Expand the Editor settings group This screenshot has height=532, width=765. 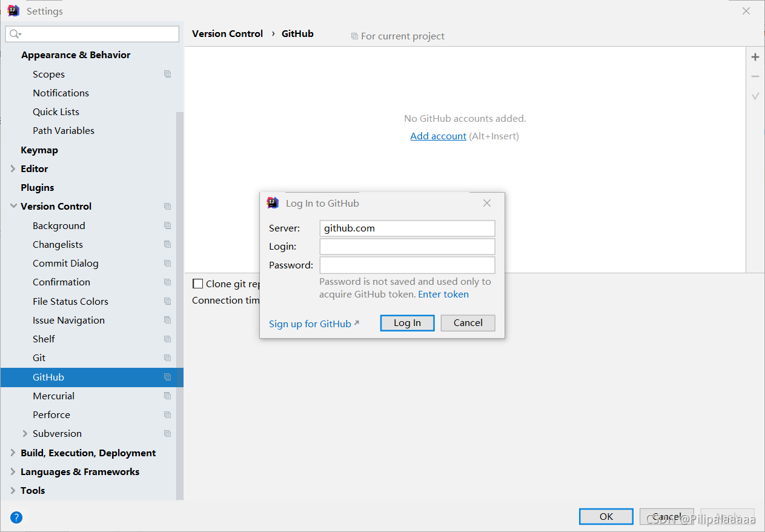tap(13, 168)
